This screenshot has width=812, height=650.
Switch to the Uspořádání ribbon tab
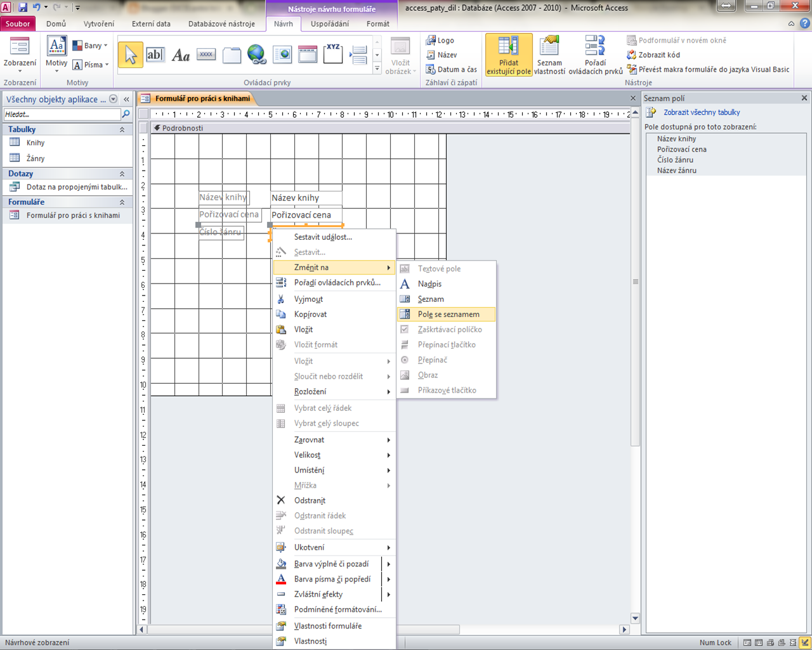click(330, 23)
